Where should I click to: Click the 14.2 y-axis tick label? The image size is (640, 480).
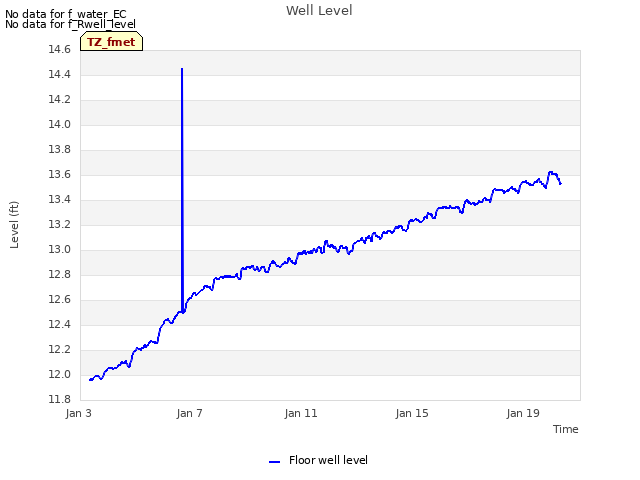[59, 99]
